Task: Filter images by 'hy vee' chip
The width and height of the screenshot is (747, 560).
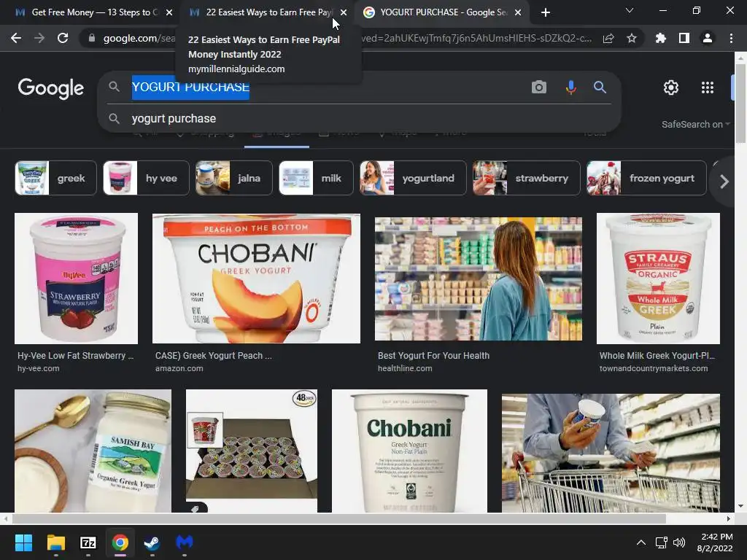Action: coord(146,178)
